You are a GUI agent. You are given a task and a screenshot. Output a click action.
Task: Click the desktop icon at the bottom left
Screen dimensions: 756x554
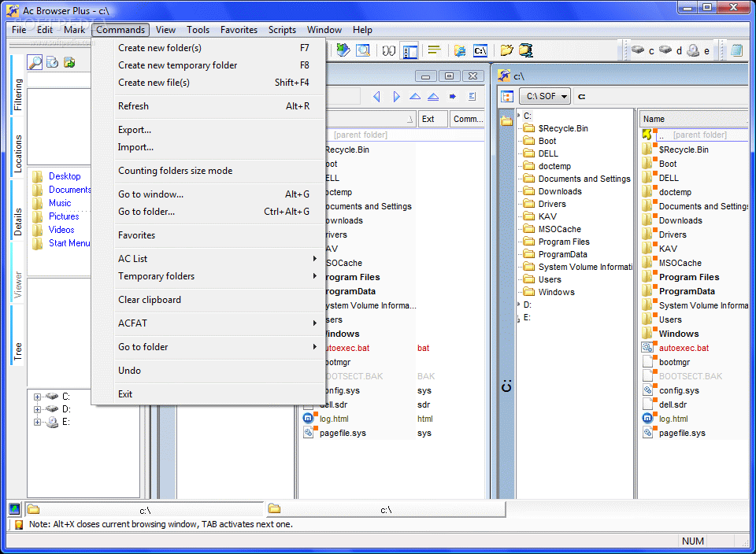14,508
